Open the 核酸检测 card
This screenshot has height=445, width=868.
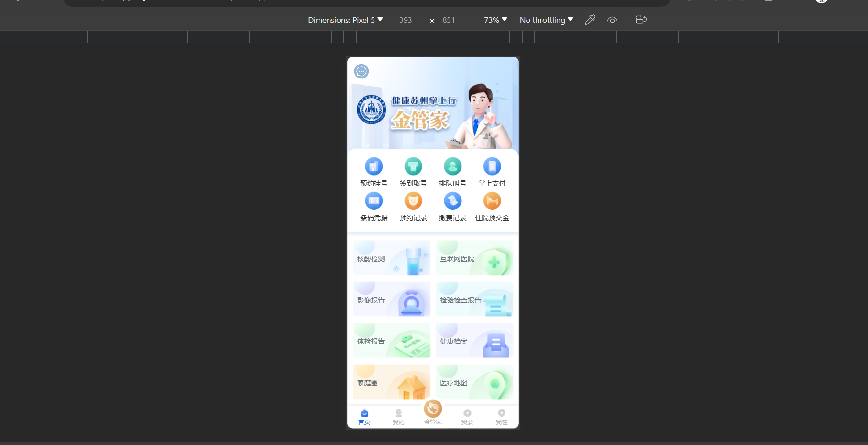click(392, 258)
